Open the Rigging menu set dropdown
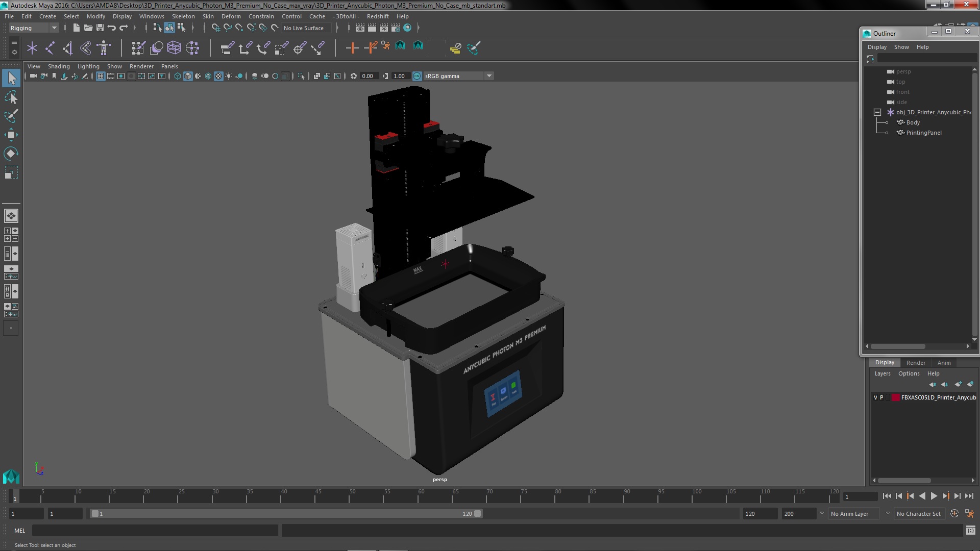The height and width of the screenshot is (551, 980). (34, 28)
